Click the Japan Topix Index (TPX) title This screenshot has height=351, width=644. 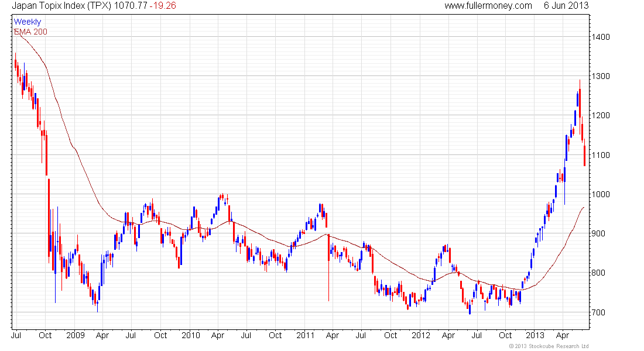(x=61, y=6)
